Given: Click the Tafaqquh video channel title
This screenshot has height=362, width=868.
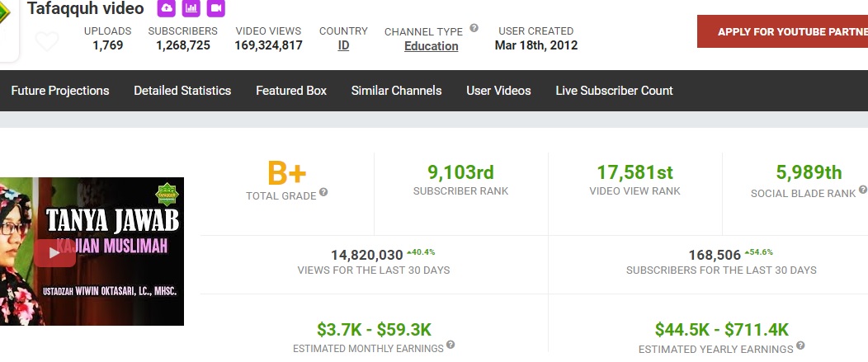Looking at the screenshot, I should pos(85,8).
